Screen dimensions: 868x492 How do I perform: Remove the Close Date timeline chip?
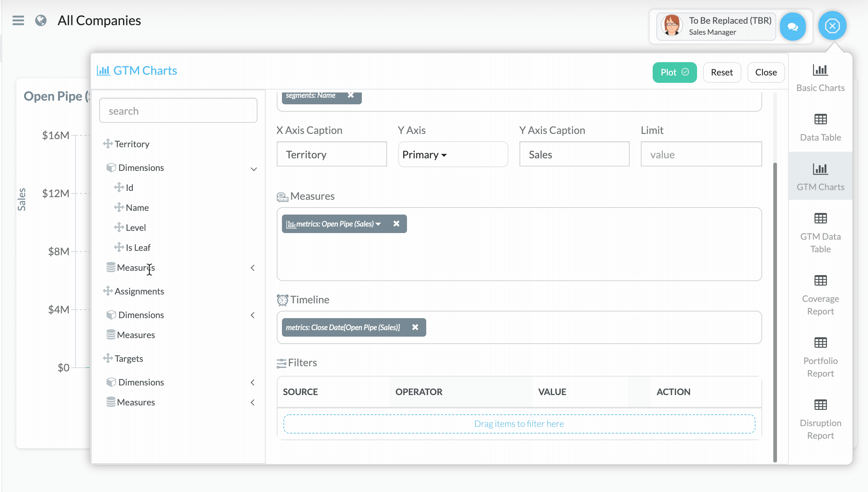(415, 327)
